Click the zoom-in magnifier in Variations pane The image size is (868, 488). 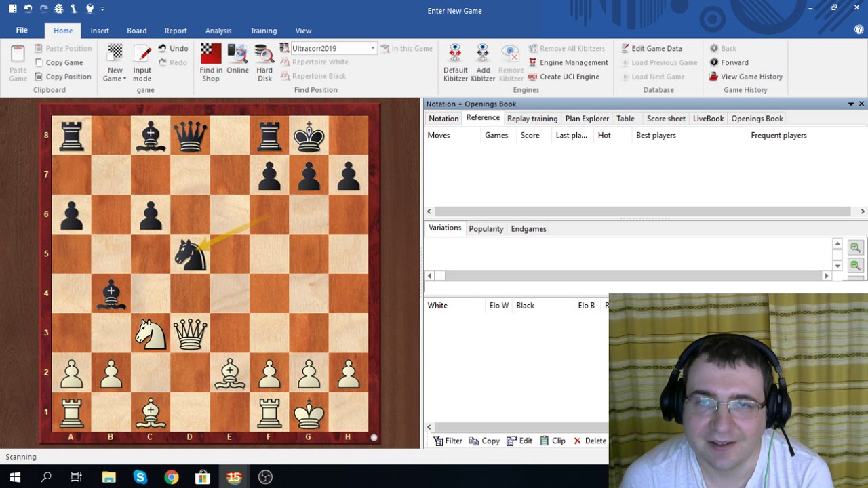(x=855, y=247)
